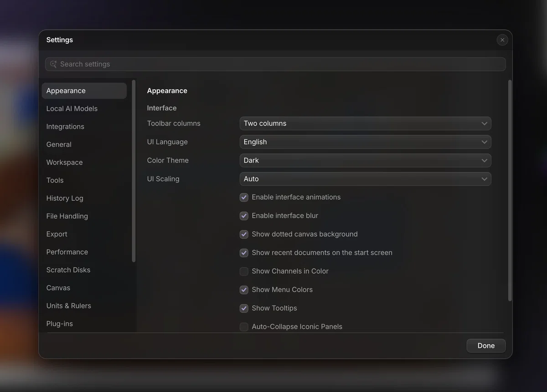Toggle Show recent documents on the start screen
Viewport: 547px width, 392px height.
(244, 253)
